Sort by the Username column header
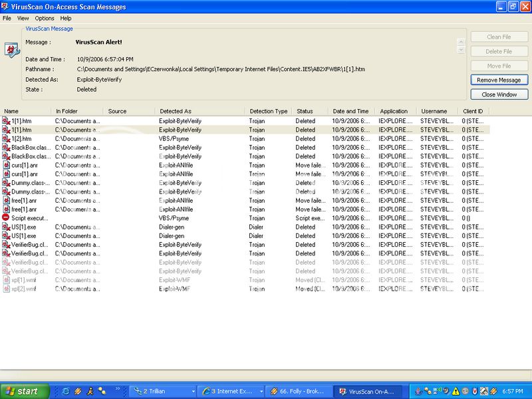 pyautogui.click(x=438, y=111)
